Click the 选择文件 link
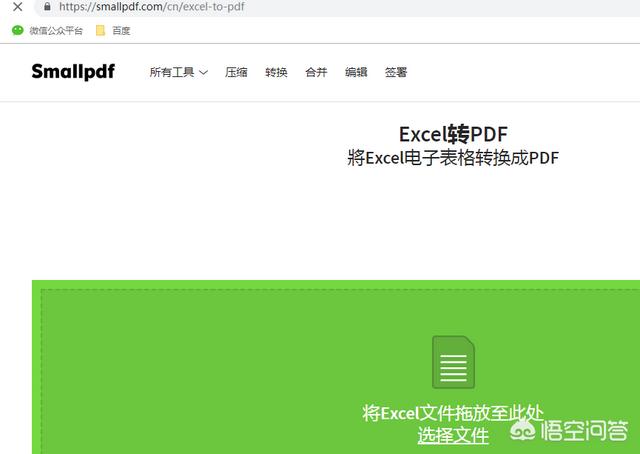The image size is (640, 454). point(453,435)
